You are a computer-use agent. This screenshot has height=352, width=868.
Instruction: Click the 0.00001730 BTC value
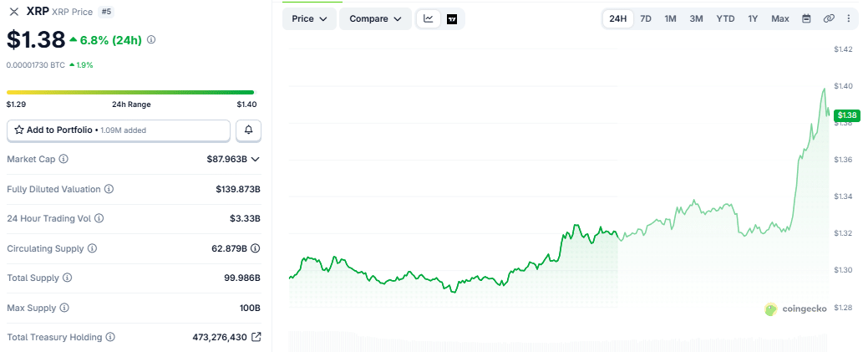[35, 65]
